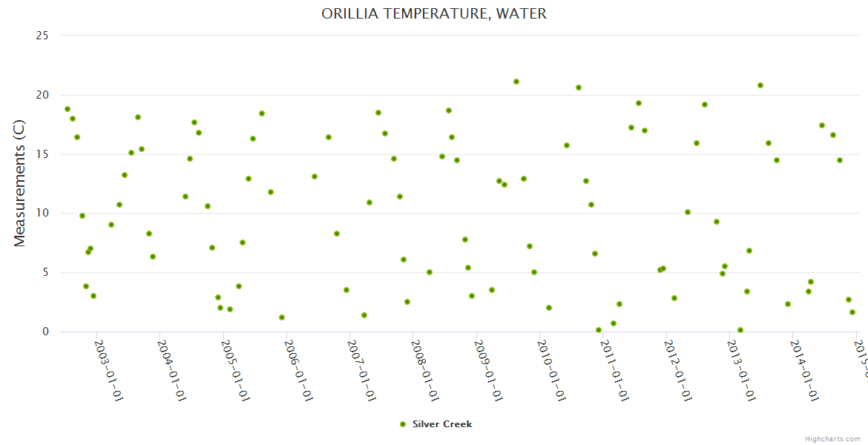Select the 2013 peak point near 21 C
Screen dimensions: 868x445
tap(760, 85)
